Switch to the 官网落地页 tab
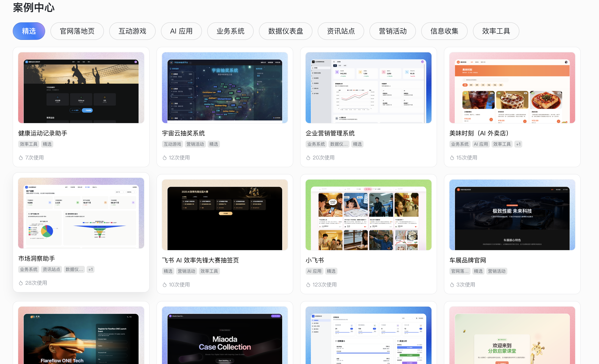This screenshot has height=364, width=599. click(x=77, y=31)
